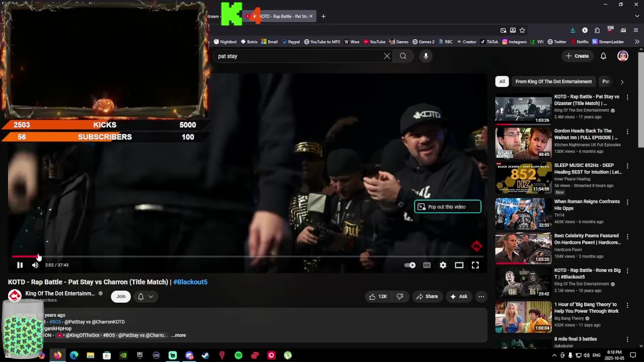The image size is (644, 362).
Task: Expand description with '...more'
Action: pos(178,335)
